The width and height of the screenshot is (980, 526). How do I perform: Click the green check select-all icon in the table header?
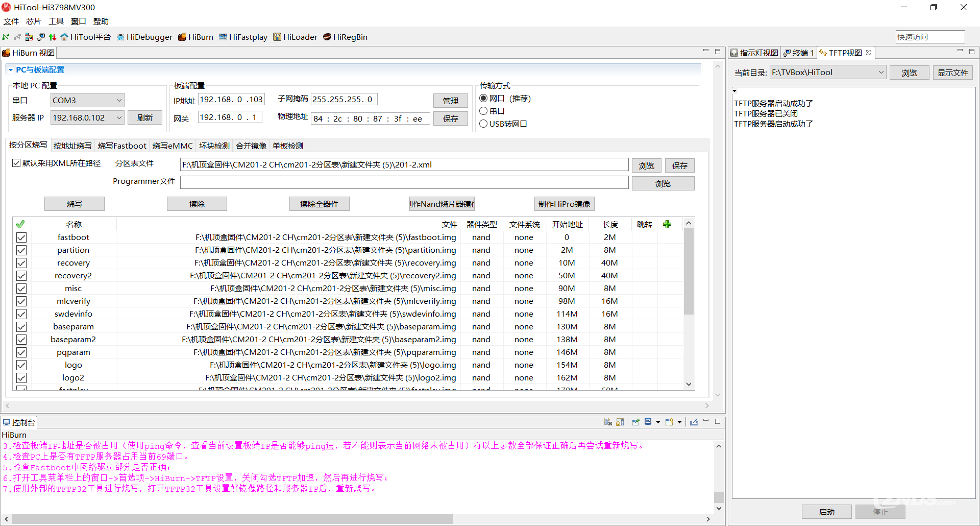(20, 224)
